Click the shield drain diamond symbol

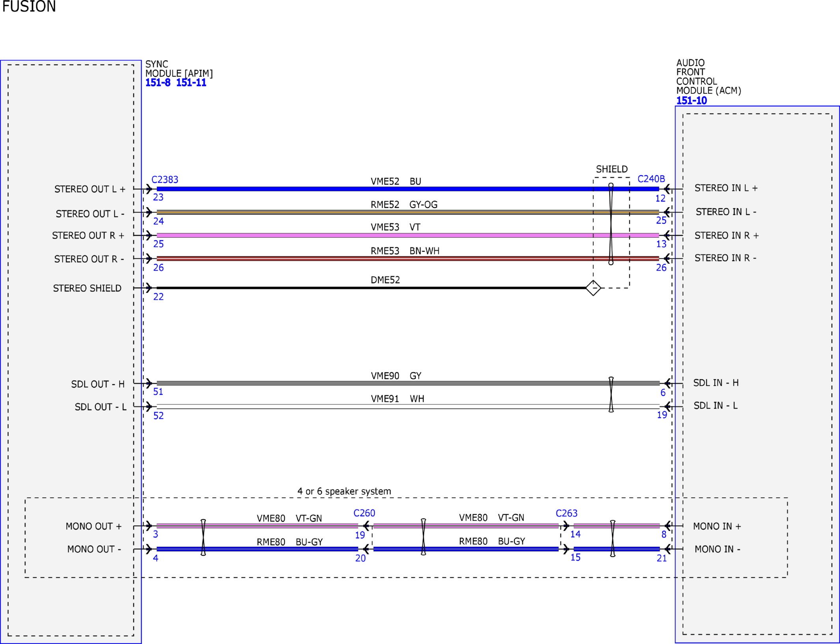coord(593,288)
